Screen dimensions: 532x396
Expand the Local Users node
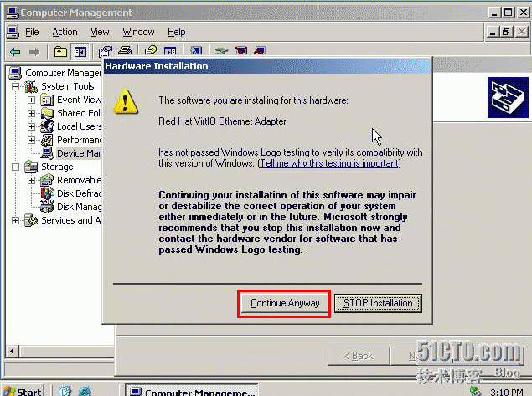31,126
